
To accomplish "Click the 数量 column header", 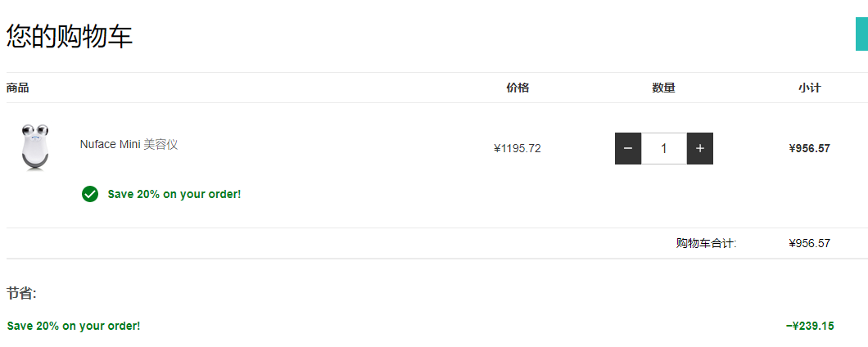I will 664,88.
